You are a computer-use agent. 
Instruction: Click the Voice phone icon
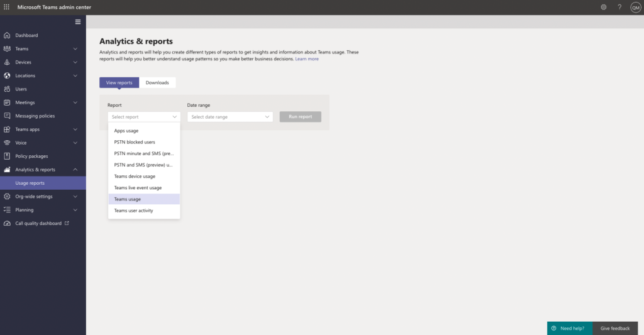tap(7, 143)
